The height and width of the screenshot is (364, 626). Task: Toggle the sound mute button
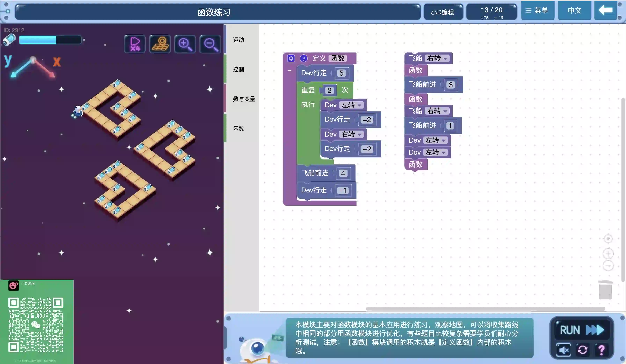click(563, 350)
